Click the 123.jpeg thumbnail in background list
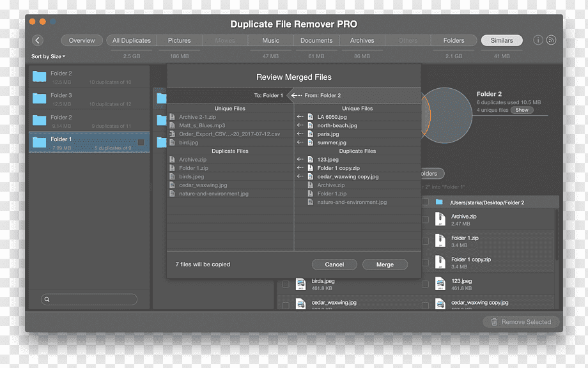The height and width of the screenshot is (368, 588). (440, 284)
